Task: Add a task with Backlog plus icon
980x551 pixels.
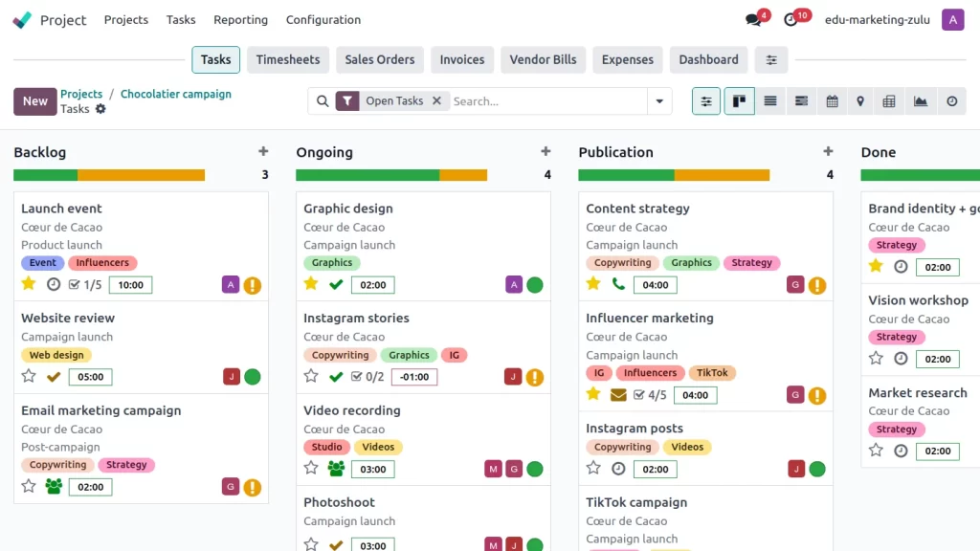Action: tap(263, 151)
